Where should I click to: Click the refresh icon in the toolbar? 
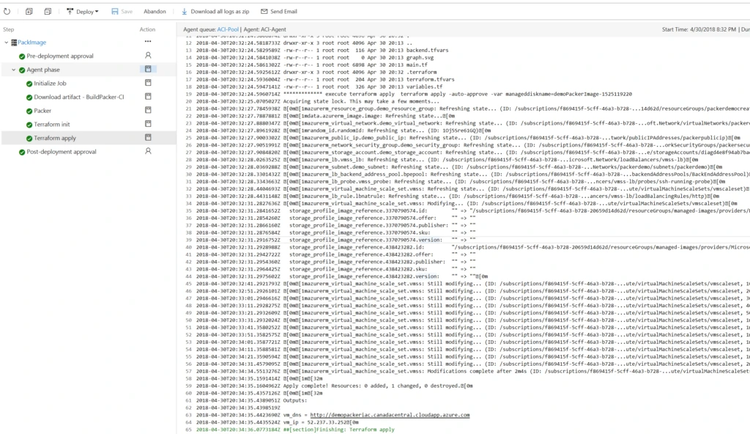[7, 11]
